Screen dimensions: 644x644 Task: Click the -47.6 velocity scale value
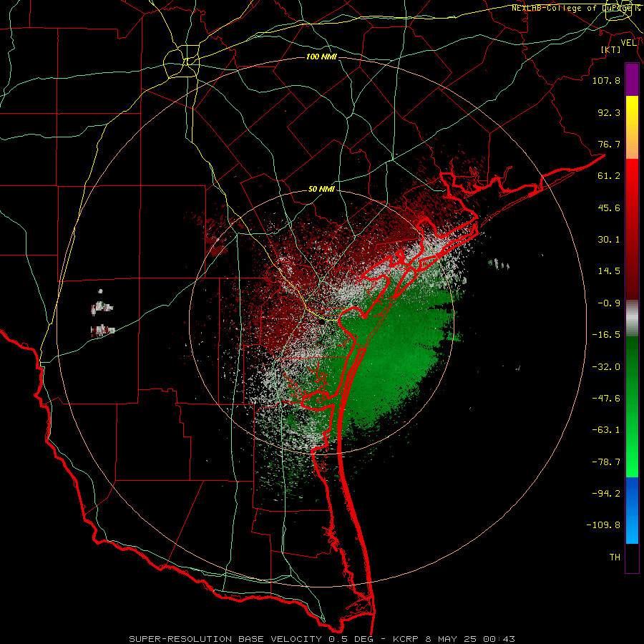[x=606, y=399]
